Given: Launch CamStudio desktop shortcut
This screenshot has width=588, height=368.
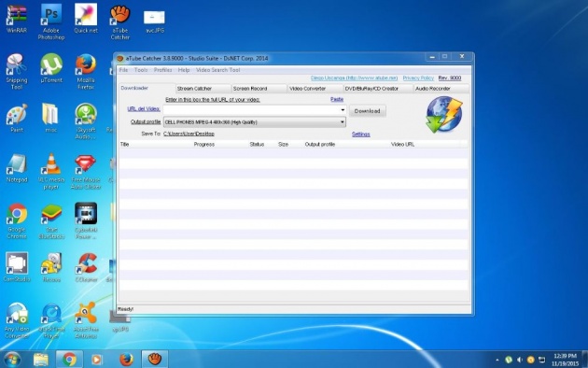Looking at the screenshot, I should (17, 267).
